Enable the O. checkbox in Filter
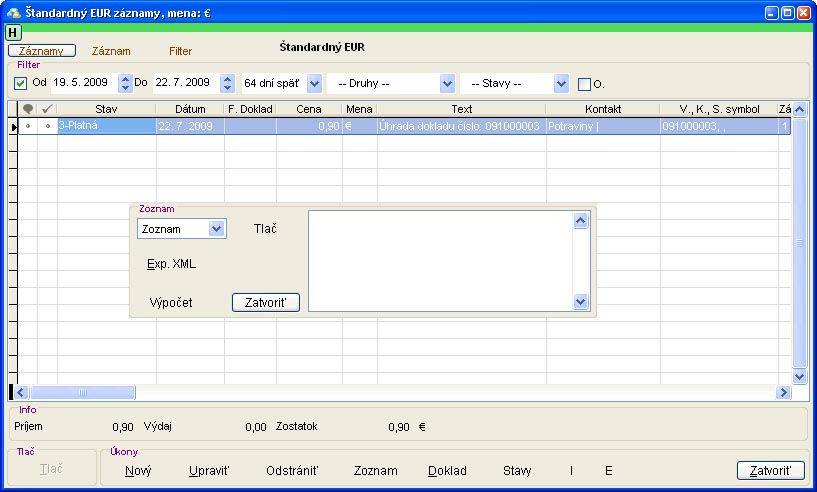Image resolution: width=817 pixels, height=492 pixels. [x=585, y=84]
